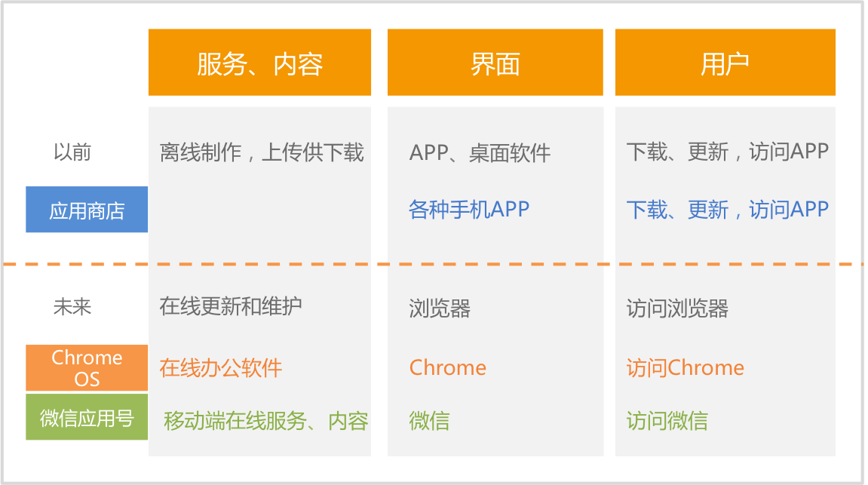Select the green 微信应用号 label box

pyautogui.click(x=87, y=417)
